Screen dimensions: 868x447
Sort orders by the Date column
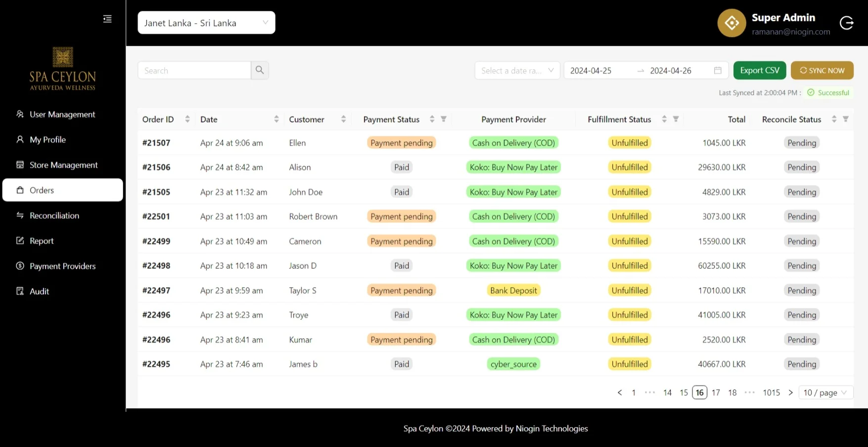click(276, 119)
